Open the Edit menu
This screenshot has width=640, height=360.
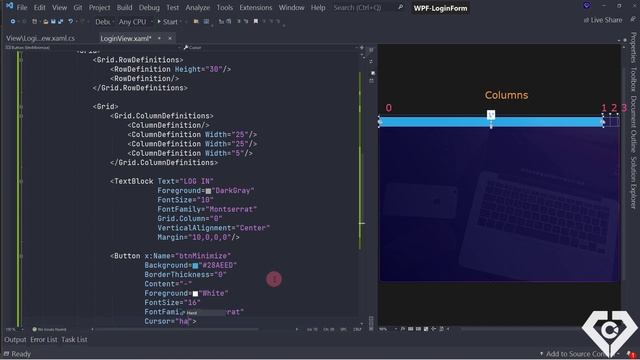pyautogui.click(x=39, y=7)
